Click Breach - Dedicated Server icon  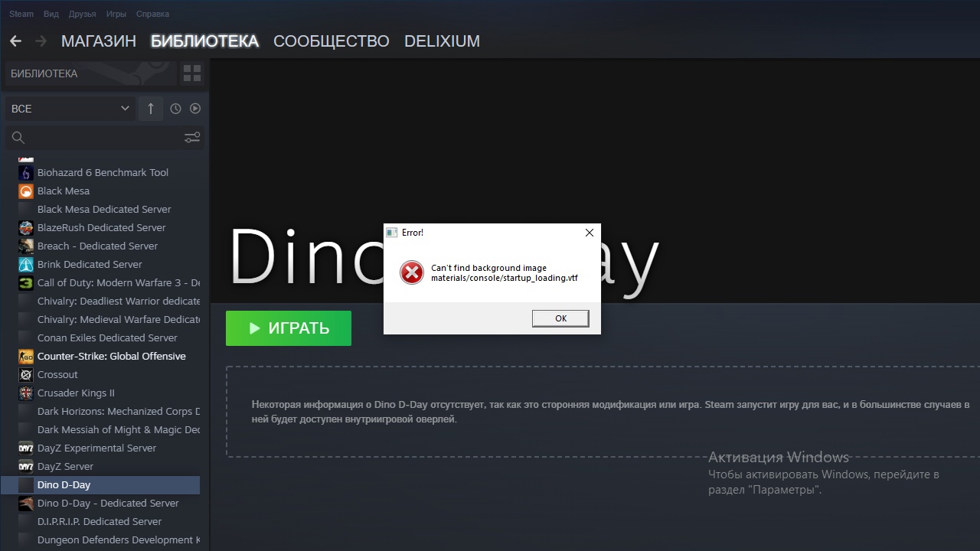[x=26, y=246]
